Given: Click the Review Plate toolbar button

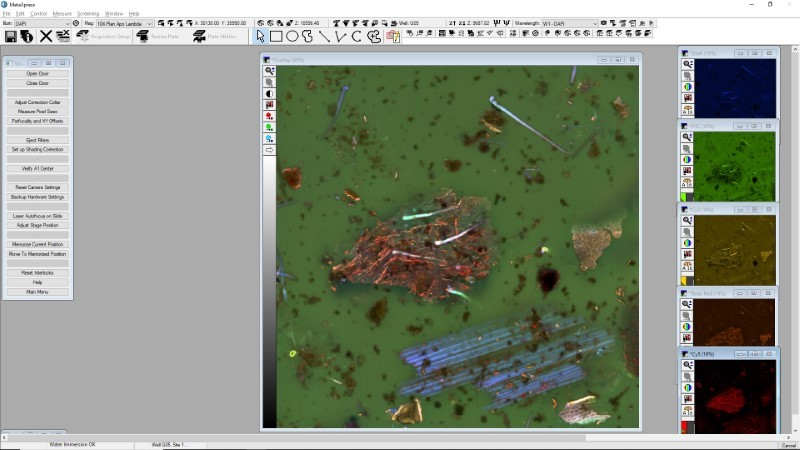Looking at the screenshot, I should (158, 36).
